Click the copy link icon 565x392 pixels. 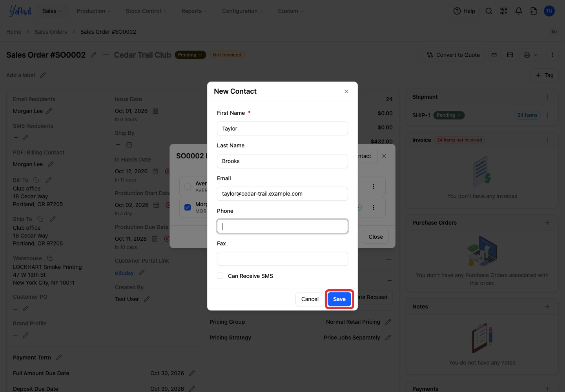click(x=494, y=55)
